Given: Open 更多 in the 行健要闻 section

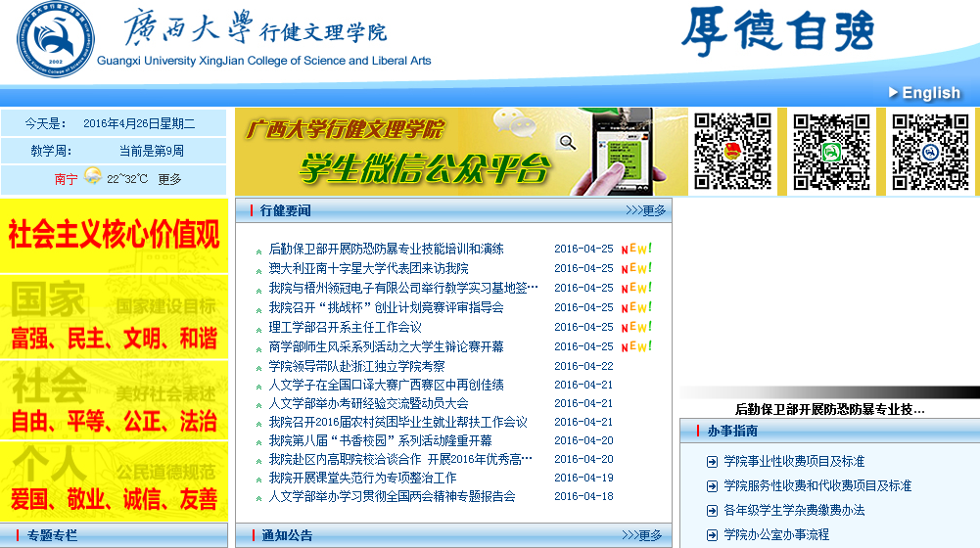Looking at the screenshot, I should 645,210.
